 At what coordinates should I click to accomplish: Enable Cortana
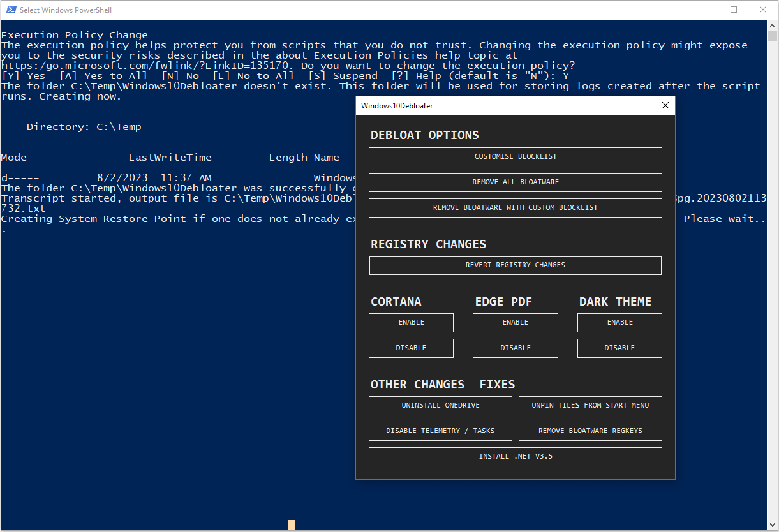pos(412,323)
